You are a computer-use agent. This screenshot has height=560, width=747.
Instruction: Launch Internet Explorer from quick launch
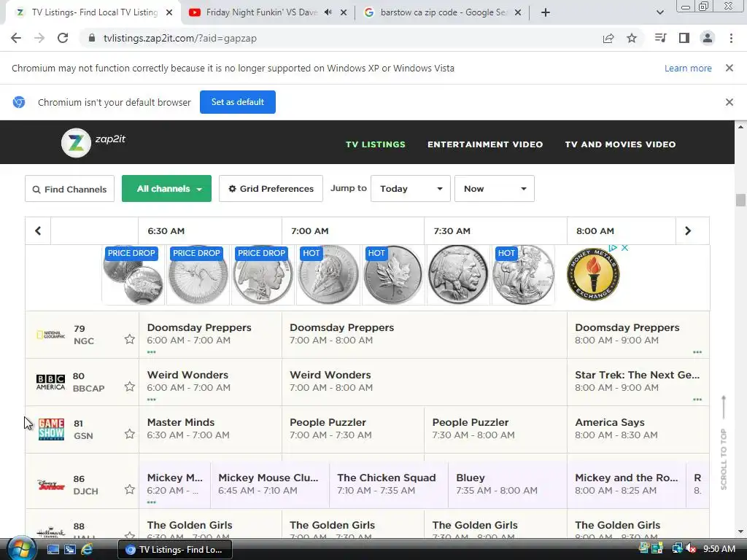87,550
